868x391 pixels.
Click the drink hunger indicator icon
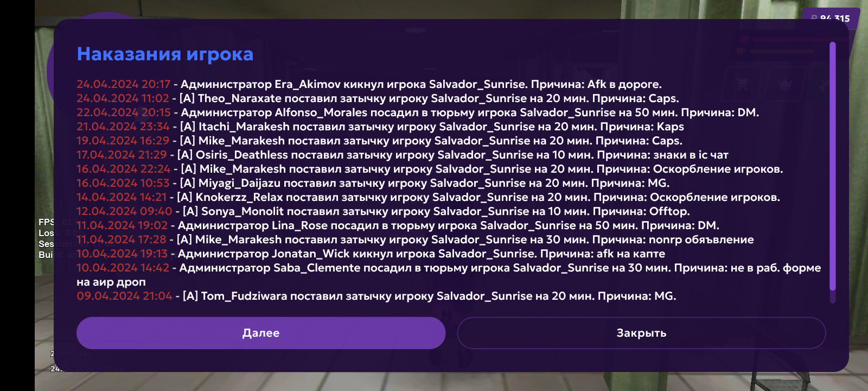[x=741, y=51]
